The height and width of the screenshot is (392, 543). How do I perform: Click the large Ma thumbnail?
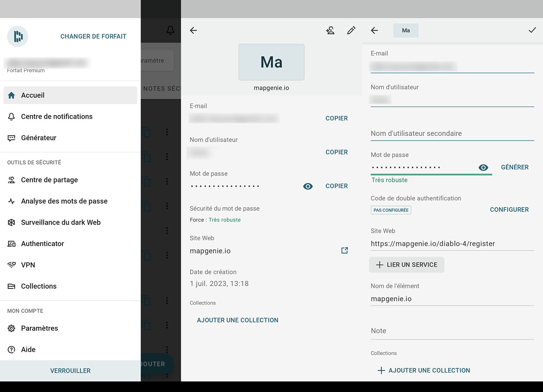pos(271,62)
